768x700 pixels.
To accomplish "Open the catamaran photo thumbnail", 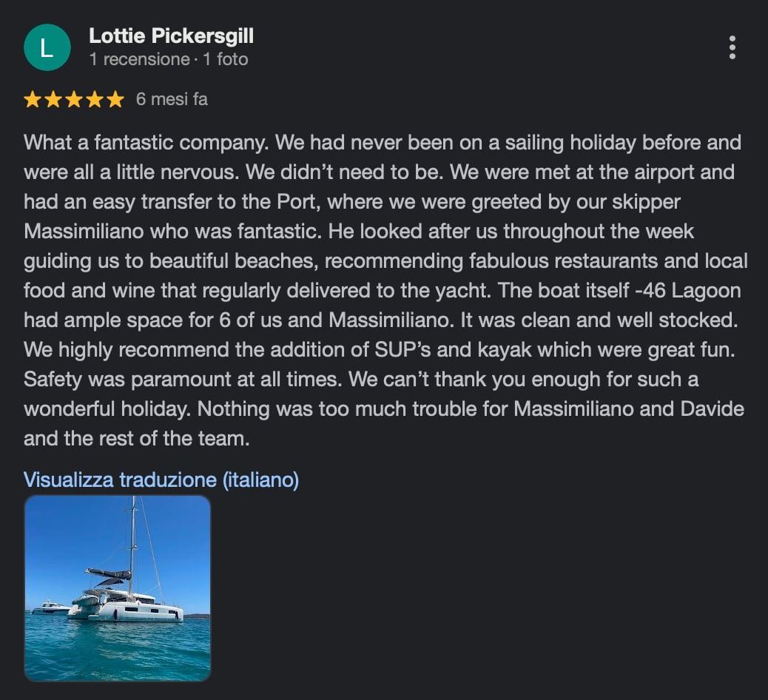I will 118,588.
